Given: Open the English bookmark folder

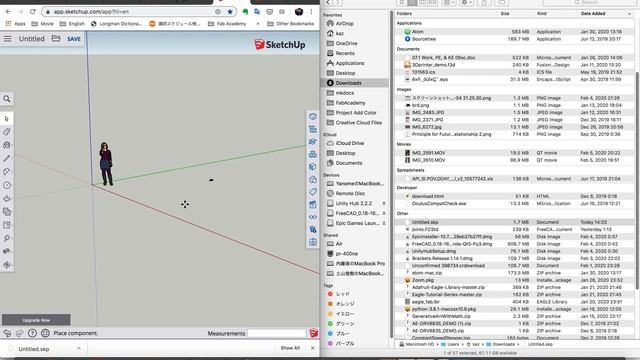Looking at the screenshot, I should (72, 24).
